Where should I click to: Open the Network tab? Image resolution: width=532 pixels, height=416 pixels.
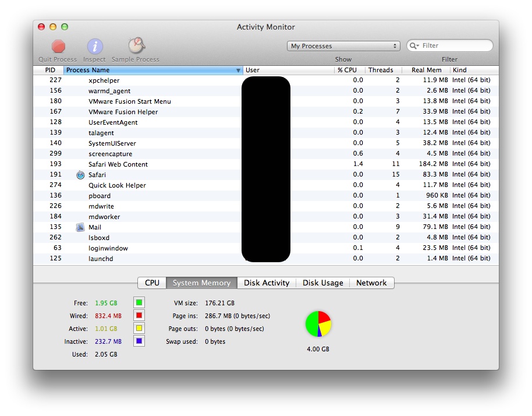click(371, 283)
